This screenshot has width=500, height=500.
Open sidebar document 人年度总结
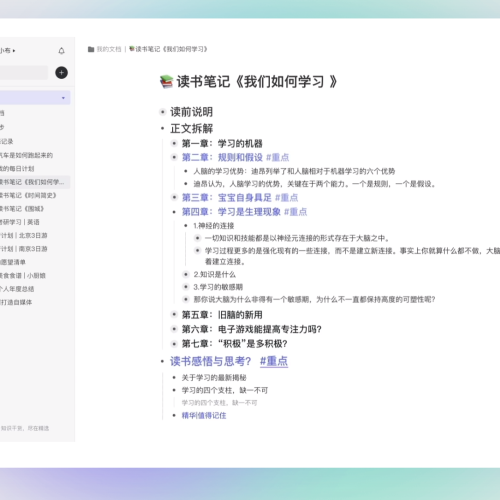point(17,289)
